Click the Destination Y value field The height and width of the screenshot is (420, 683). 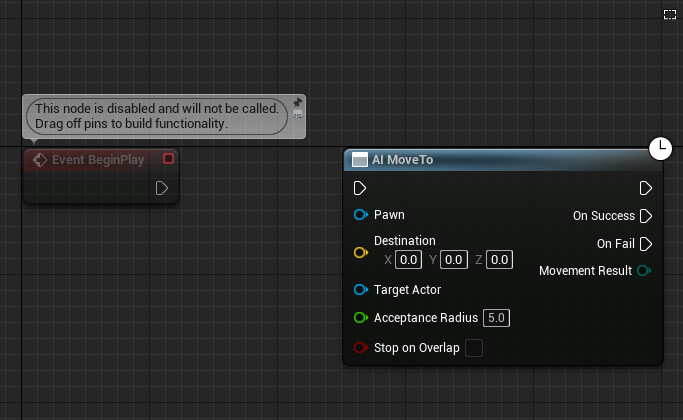click(453, 260)
